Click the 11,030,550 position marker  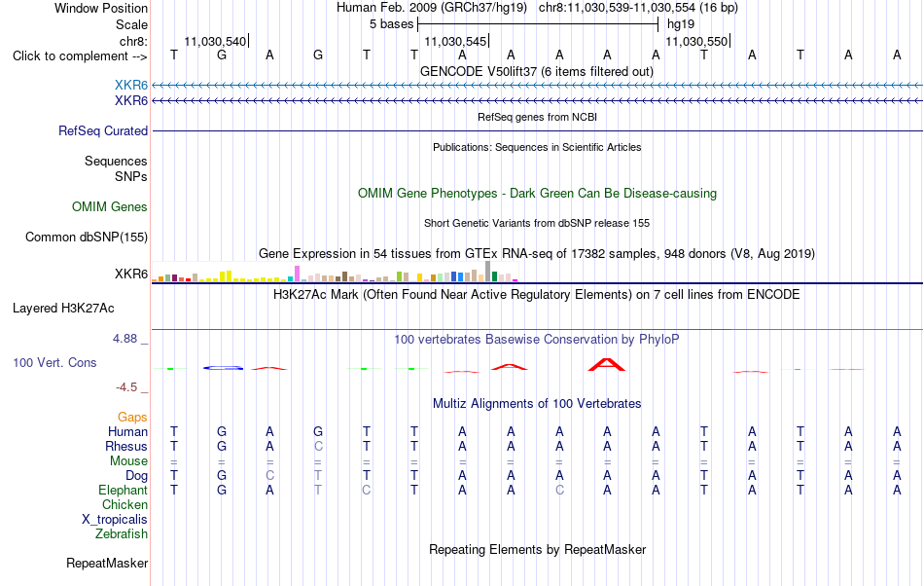pos(697,41)
